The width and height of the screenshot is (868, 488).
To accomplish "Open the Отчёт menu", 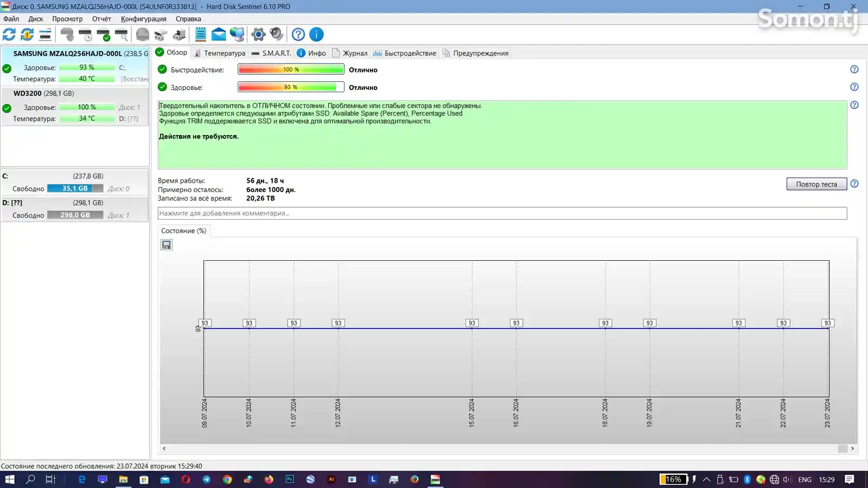I will (x=101, y=18).
